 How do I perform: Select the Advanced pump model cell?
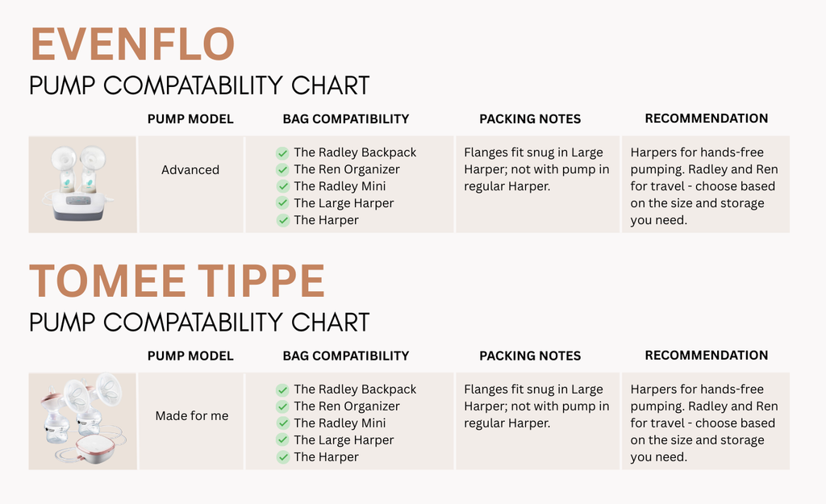190,185
